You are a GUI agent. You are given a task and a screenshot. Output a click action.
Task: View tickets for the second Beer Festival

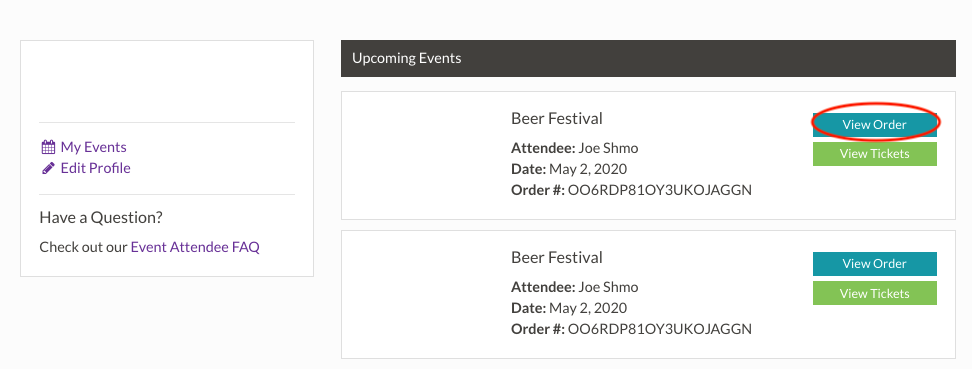(875, 293)
